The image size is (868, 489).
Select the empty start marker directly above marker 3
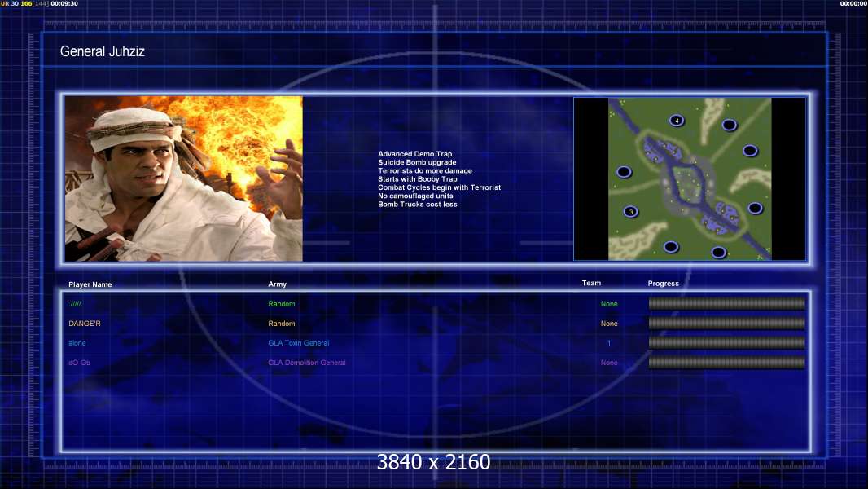click(x=624, y=172)
